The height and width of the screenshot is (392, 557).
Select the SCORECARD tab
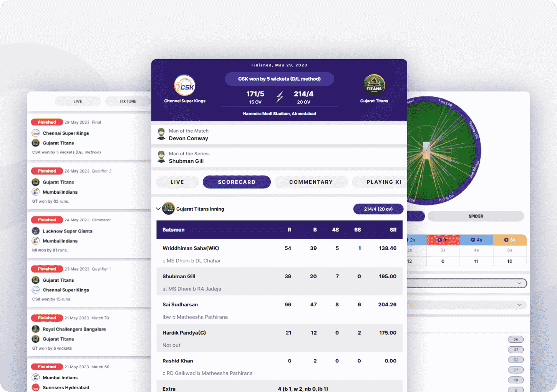coord(237,182)
